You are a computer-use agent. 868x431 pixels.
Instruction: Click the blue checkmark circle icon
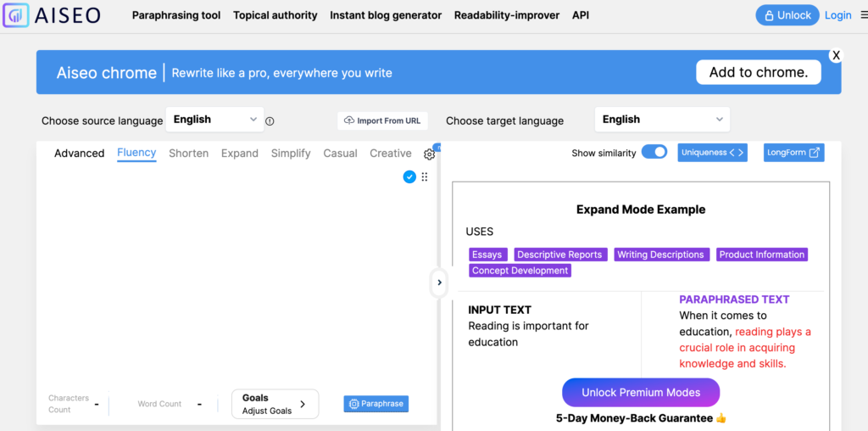pyautogui.click(x=409, y=176)
